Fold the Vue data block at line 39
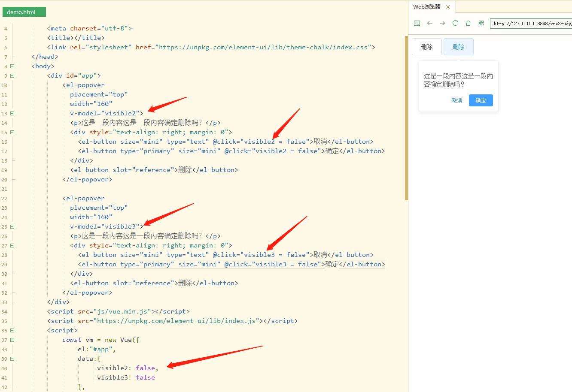 tap(12, 358)
